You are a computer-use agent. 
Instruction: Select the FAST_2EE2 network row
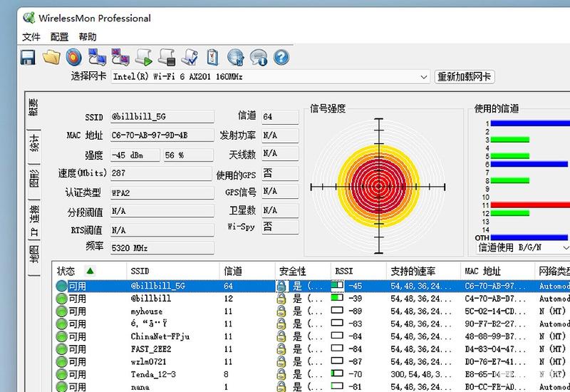311,349
